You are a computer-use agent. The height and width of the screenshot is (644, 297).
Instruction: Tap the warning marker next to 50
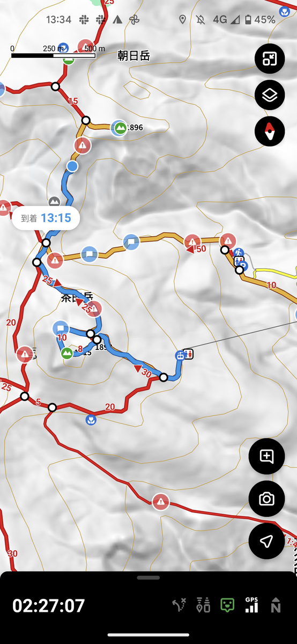(x=192, y=242)
